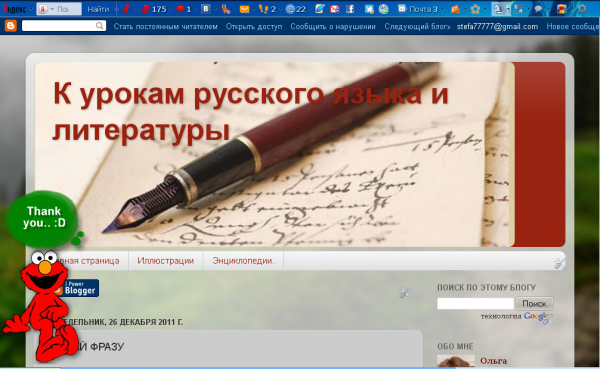Open the red running-man Yandex icon
600x369 pixels.
pyautogui.click(x=126, y=9)
